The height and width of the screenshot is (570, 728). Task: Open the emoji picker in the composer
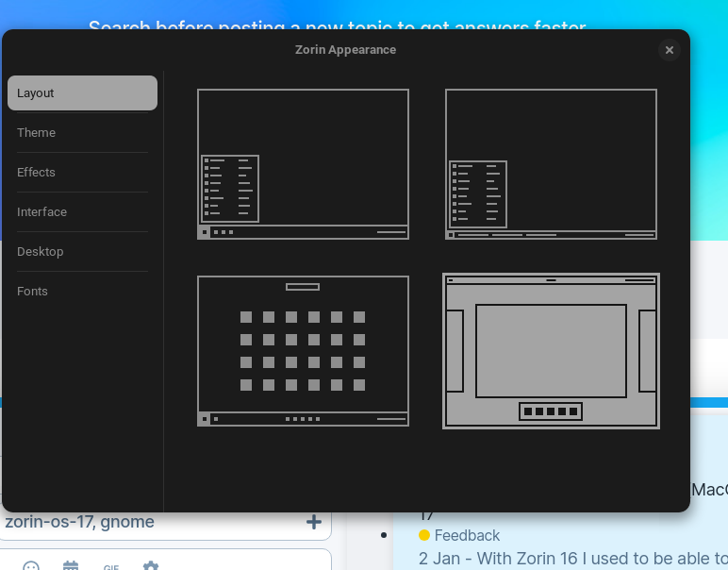coord(31,567)
